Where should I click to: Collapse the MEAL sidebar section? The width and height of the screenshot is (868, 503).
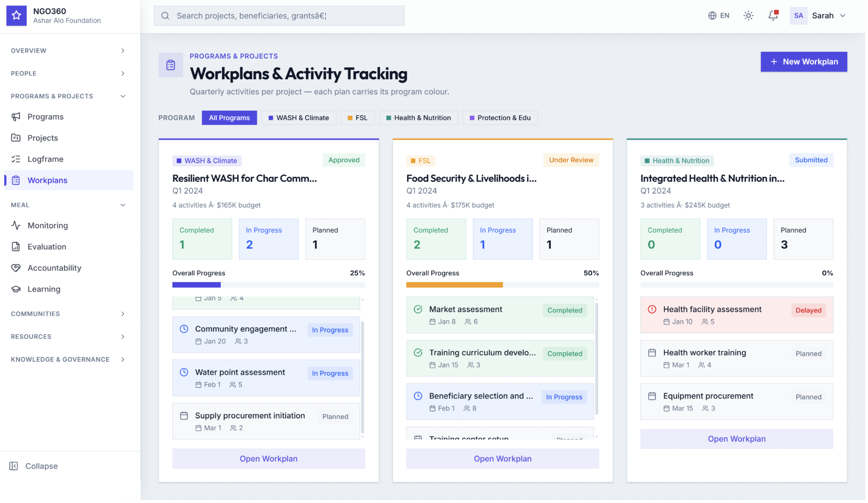coord(69,205)
